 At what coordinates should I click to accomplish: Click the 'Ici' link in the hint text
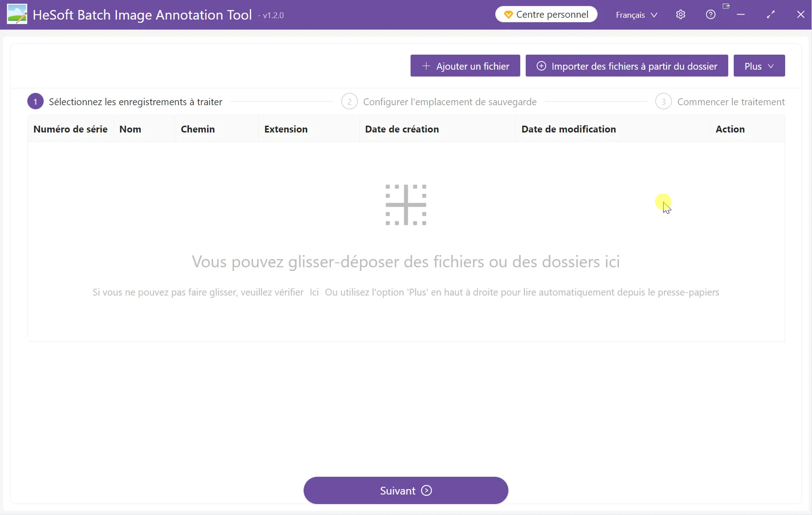tap(314, 292)
